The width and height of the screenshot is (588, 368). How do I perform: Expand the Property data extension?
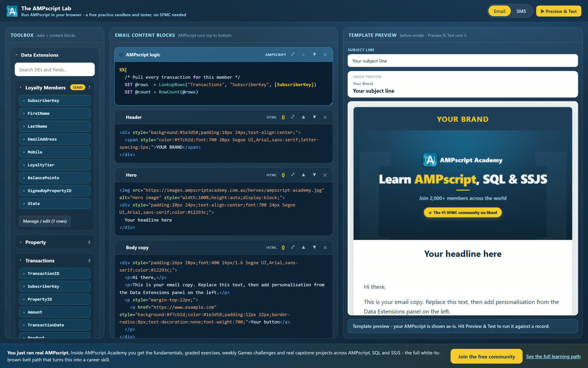pos(21,242)
